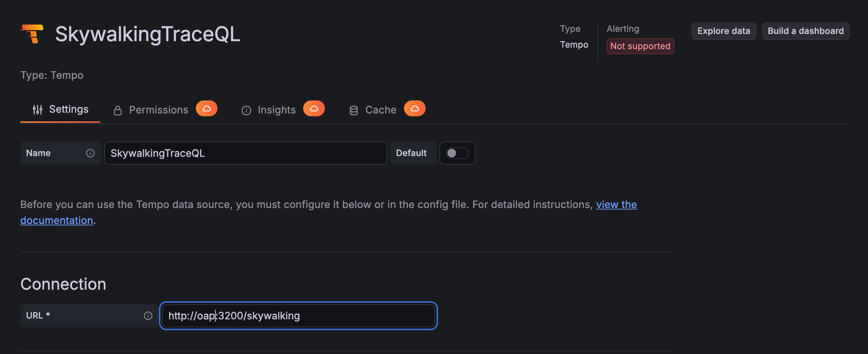Click the lock icon beside Permissions
This screenshot has width=868, height=354.
click(118, 110)
